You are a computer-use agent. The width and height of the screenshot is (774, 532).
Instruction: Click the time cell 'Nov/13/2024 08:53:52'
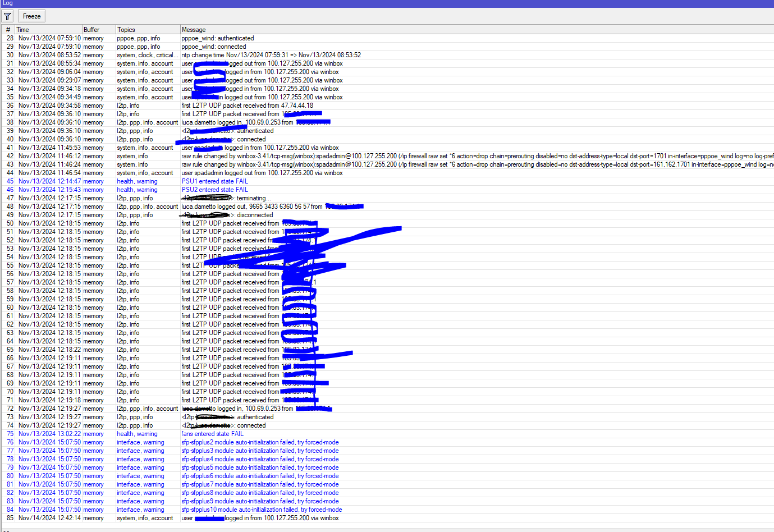tap(49, 55)
